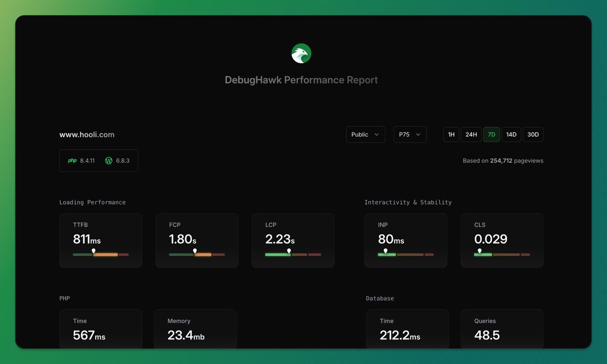The width and height of the screenshot is (607, 364).
Task: Click the DebugHawk Performance Report title
Action: (301, 80)
